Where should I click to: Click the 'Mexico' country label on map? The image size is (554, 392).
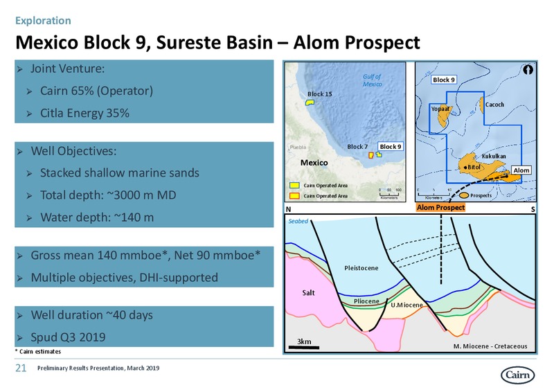pos(314,163)
